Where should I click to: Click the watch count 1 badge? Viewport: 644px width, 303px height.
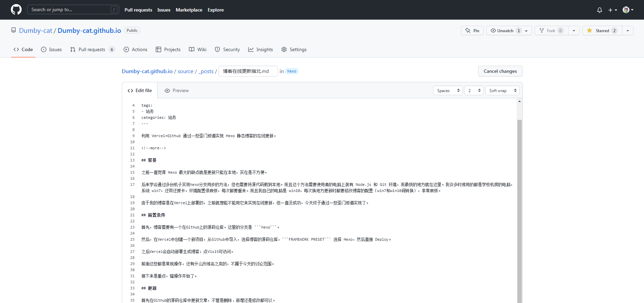pos(519,30)
